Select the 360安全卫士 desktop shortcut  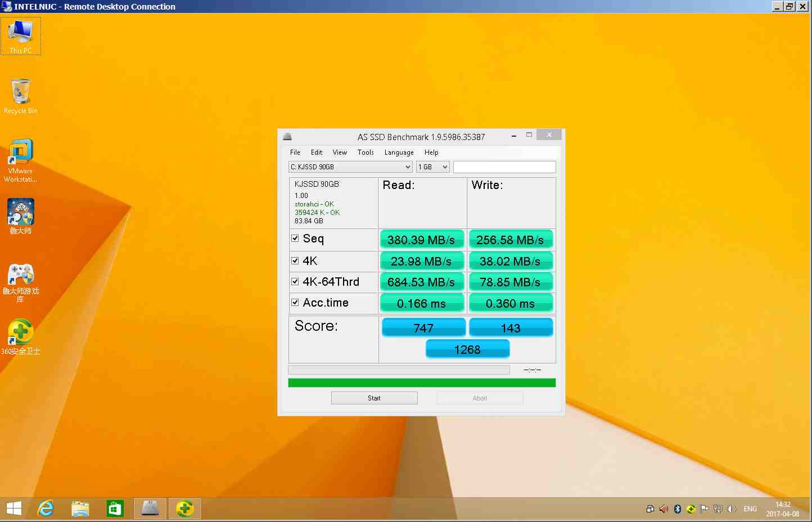[x=21, y=337]
